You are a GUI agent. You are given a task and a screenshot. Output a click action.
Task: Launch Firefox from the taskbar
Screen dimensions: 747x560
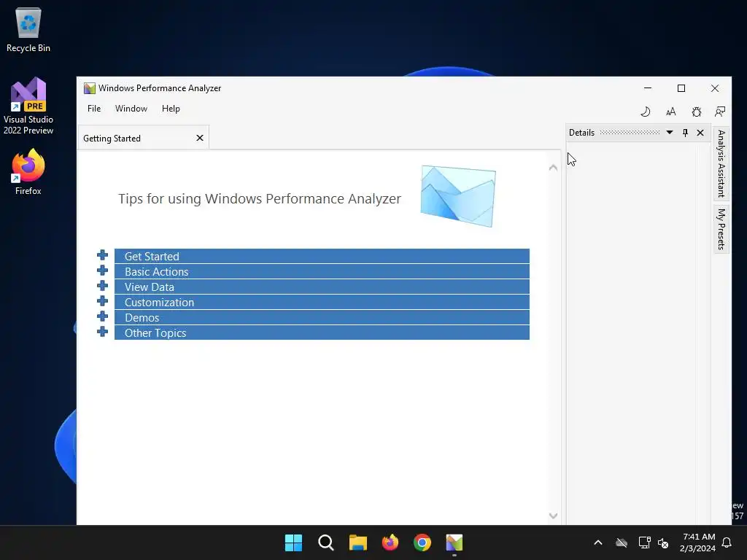pos(390,542)
